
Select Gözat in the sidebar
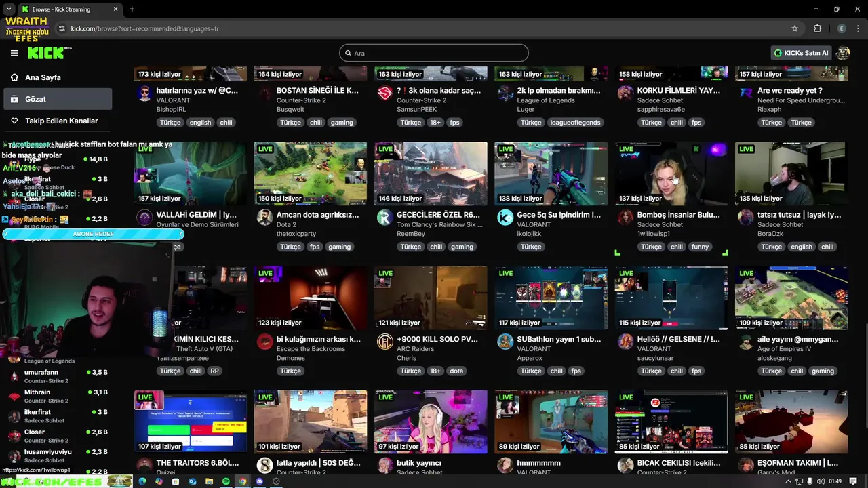(58, 99)
